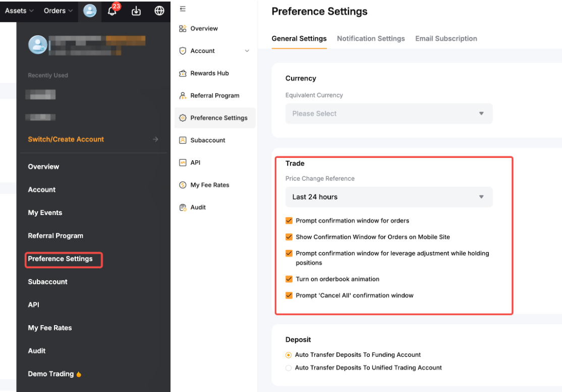The image size is (562, 392).
Task: Uncheck Prompt confirmation window for orders
Action: [289, 221]
